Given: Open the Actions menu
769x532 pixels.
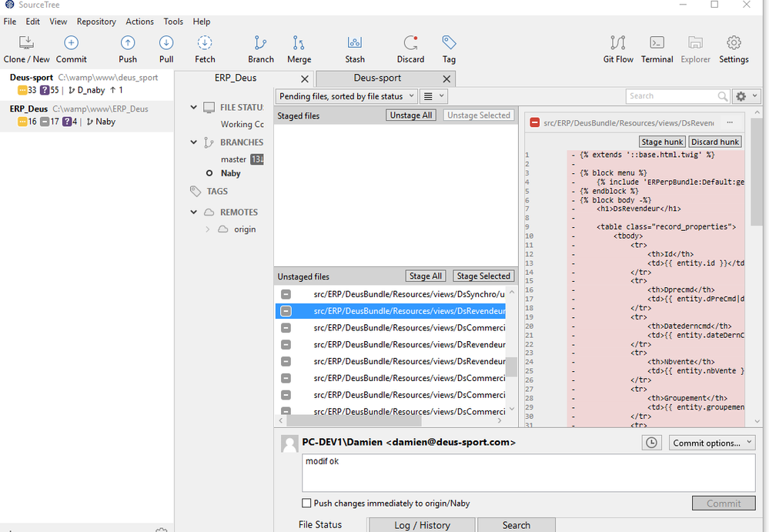Looking at the screenshot, I should click(x=139, y=22).
